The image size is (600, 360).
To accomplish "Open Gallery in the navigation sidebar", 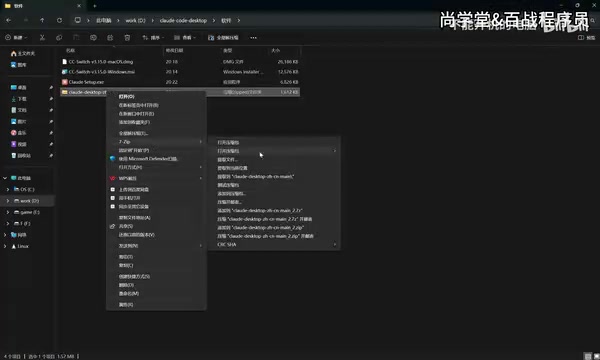I will (x=19, y=65).
